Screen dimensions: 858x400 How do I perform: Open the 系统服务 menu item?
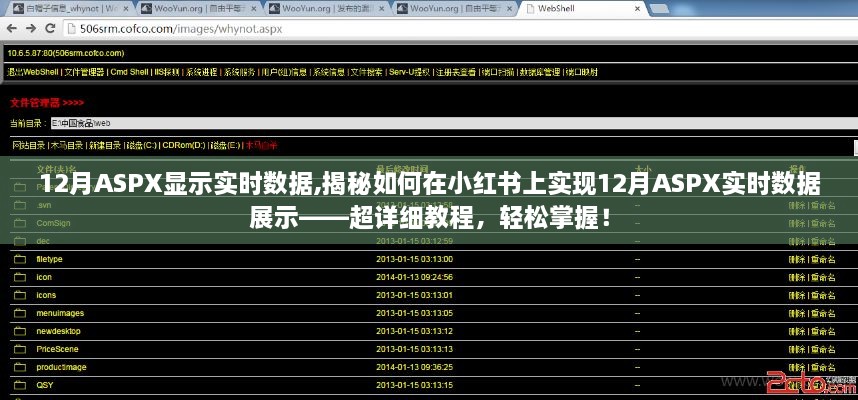coord(239,72)
